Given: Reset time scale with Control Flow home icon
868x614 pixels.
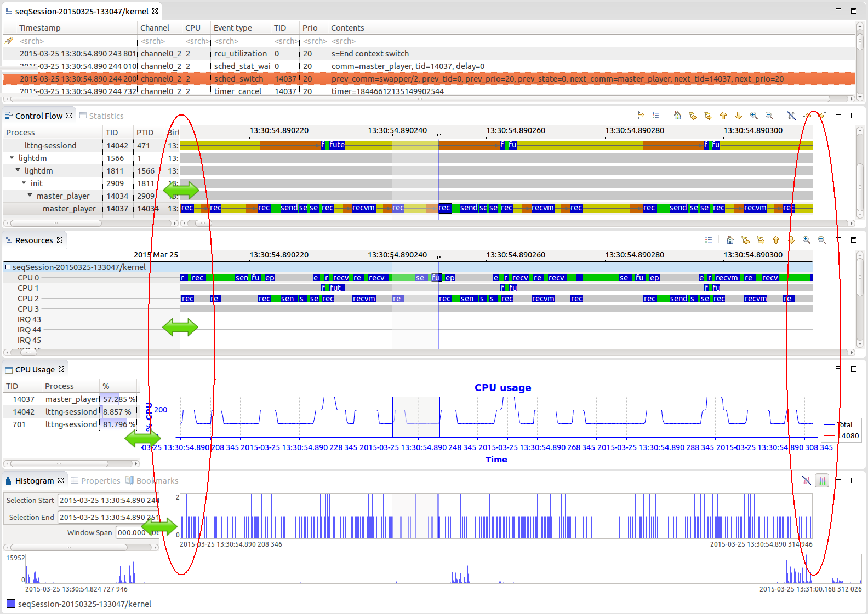Looking at the screenshot, I should coord(677,116).
